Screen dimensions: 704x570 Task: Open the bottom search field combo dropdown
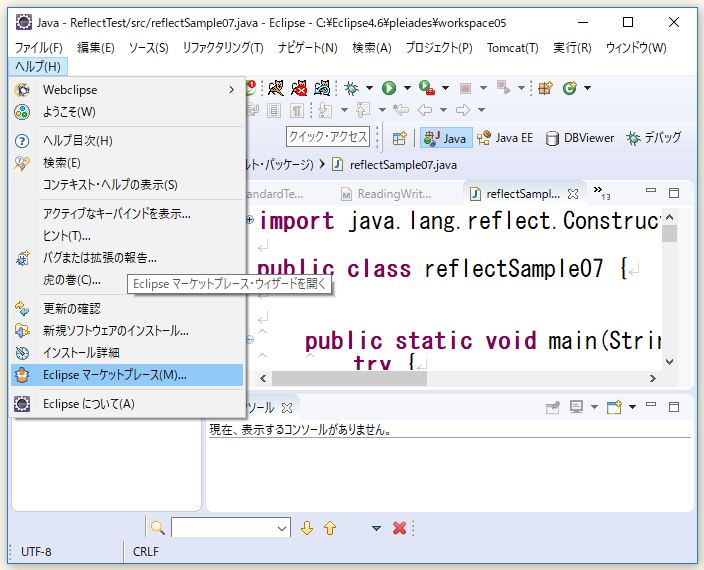pyautogui.click(x=282, y=528)
